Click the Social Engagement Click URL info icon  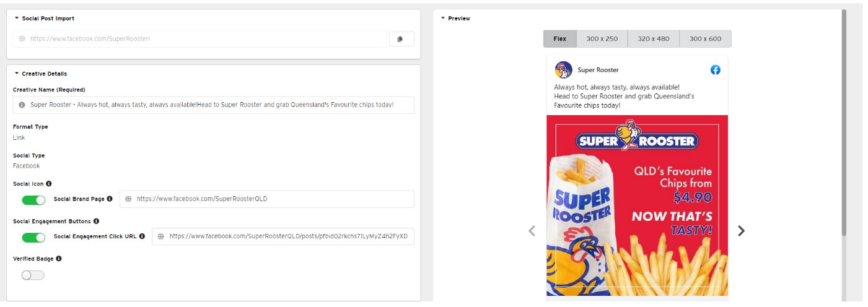pyautogui.click(x=142, y=236)
